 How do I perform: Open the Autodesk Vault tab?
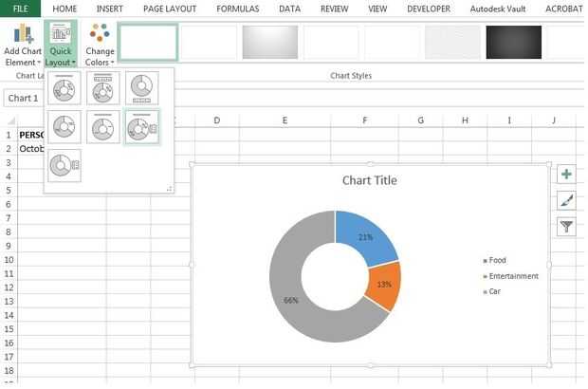(x=498, y=9)
